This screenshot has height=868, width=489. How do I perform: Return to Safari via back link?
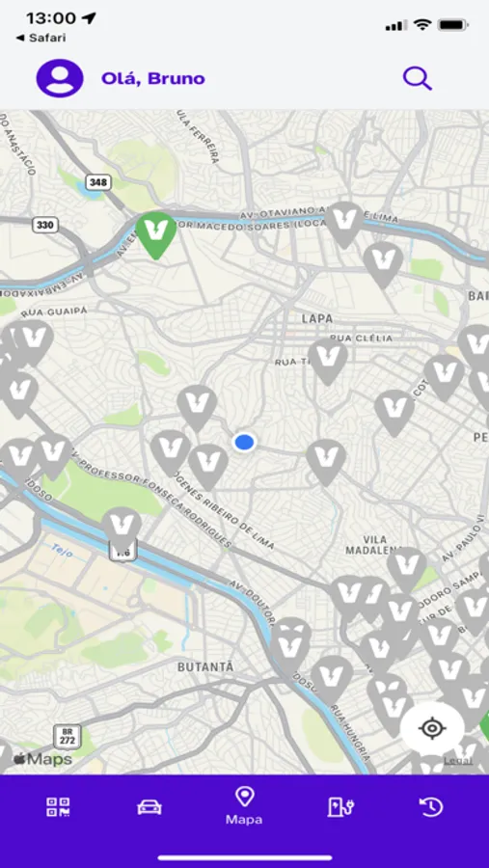41,38
